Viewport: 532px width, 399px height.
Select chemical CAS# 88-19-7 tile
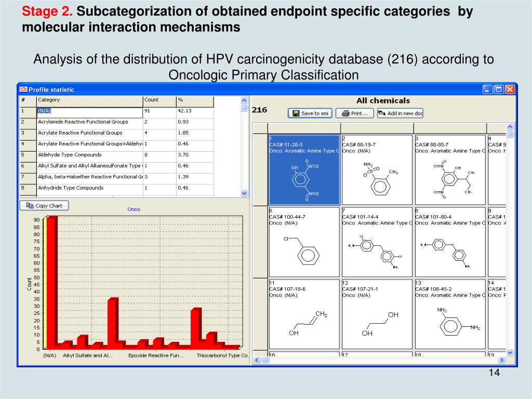pyautogui.click(x=377, y=170)
